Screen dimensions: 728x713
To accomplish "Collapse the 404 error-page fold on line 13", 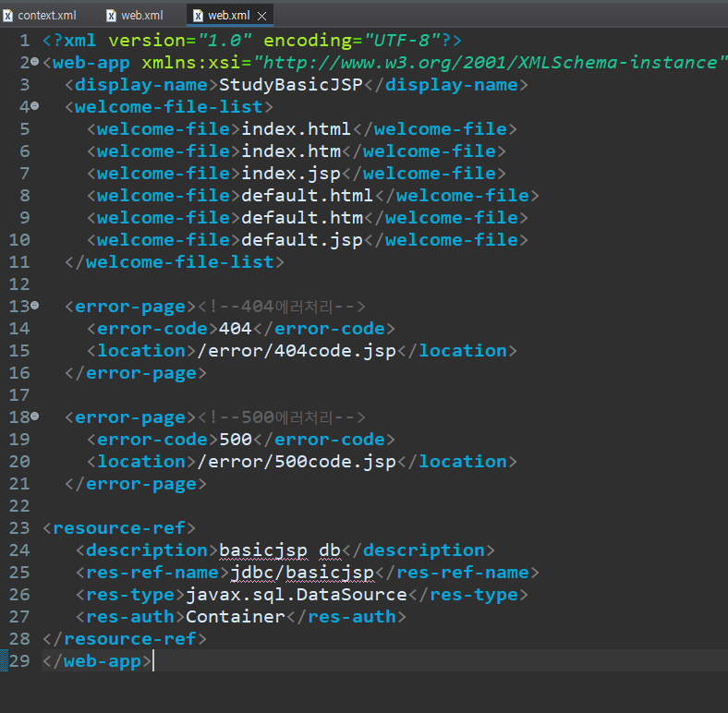I will tap(35, 305).
